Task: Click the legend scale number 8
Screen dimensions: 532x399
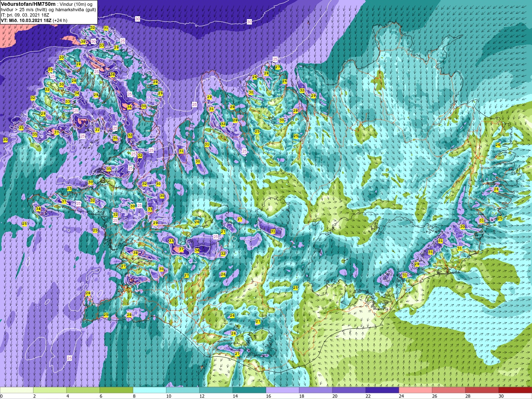Action: pyautogui.click(x=134, y=396)
